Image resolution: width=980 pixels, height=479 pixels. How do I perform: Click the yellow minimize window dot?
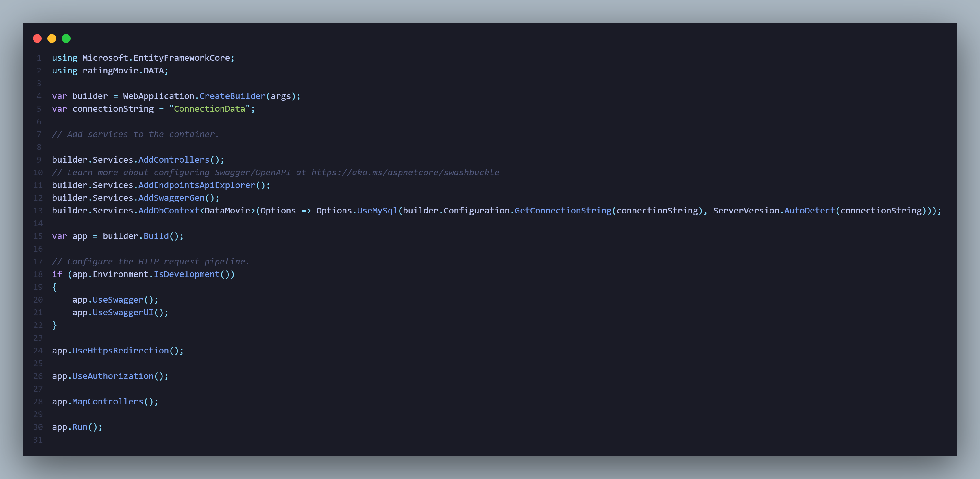pos(52,38)
